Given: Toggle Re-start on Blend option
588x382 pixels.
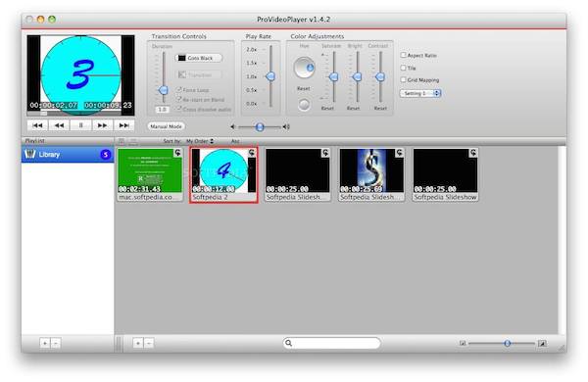Looking at the screenshot, I should (x=179, y=99).
